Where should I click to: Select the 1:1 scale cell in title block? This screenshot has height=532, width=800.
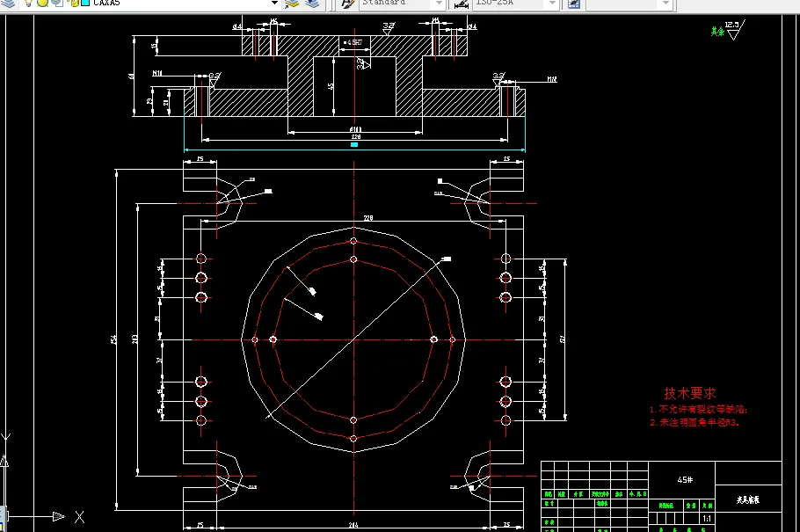(707, 519)
